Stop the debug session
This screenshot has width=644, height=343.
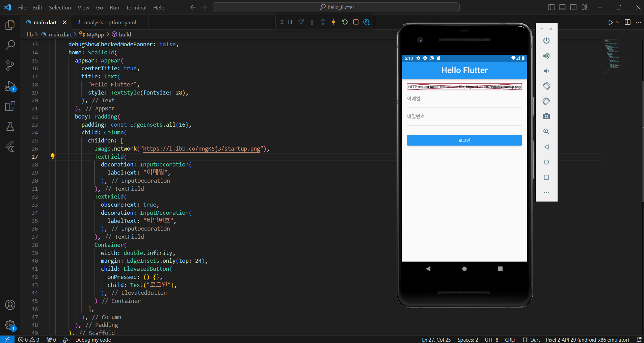pyautogui.click(x=356, y=22)
